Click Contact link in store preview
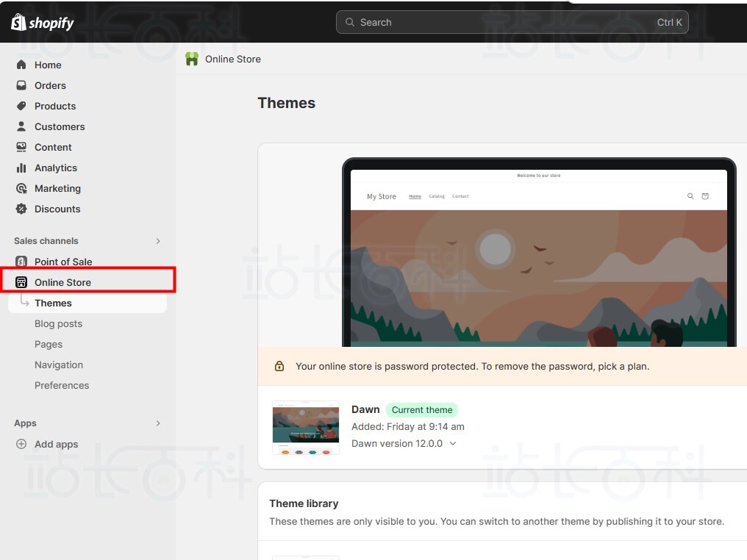747x560 pixels. pyautogui.click(x=460, y=196)
